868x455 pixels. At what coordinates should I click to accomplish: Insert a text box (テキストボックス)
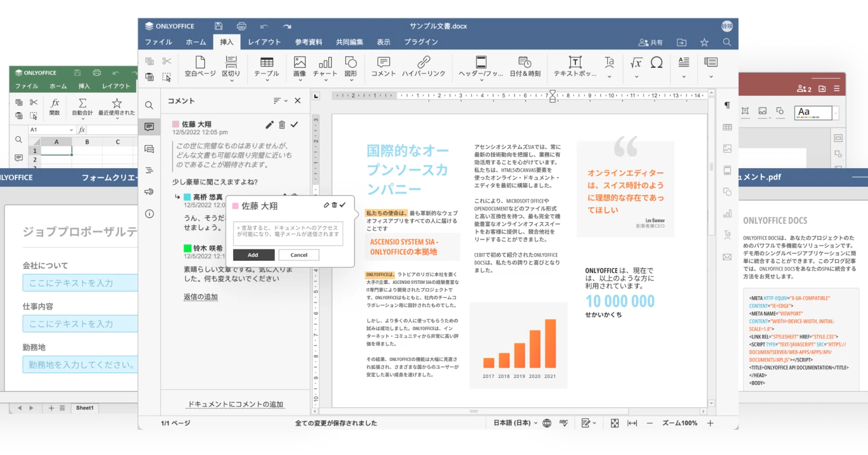click(575, 67)
